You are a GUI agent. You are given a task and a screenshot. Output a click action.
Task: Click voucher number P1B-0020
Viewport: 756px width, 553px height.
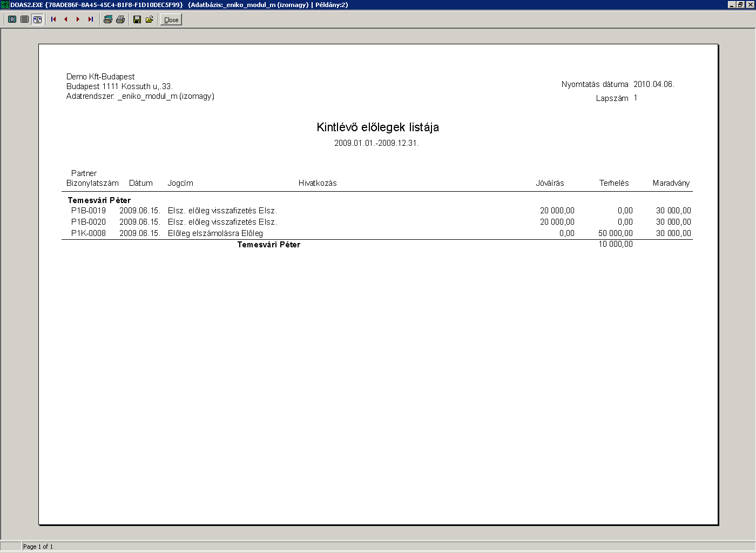[89, 222]
